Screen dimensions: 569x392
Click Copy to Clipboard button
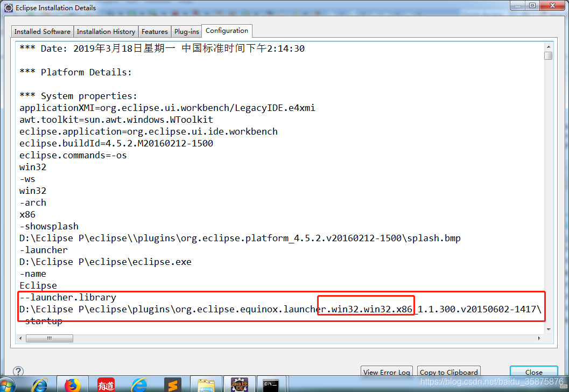448,372
